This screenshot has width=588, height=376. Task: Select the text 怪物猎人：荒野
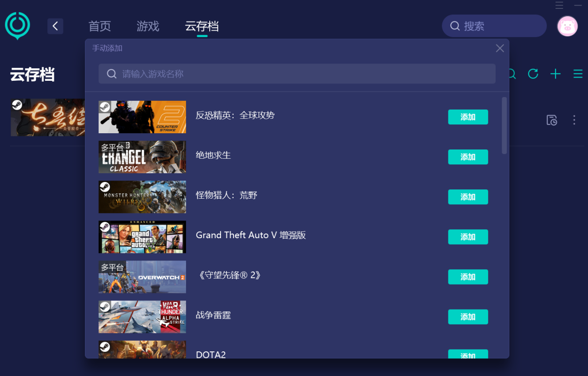point(226,195)
